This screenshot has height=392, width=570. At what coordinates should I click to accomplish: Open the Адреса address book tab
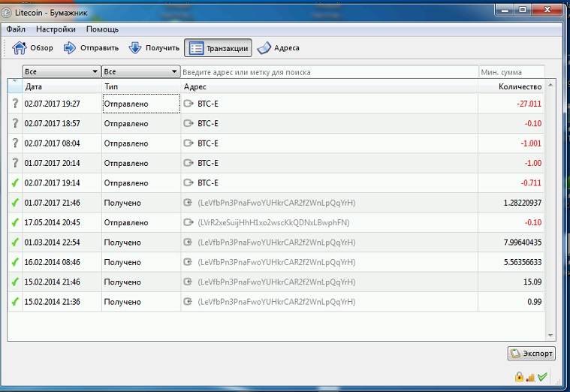pos(278,48)
